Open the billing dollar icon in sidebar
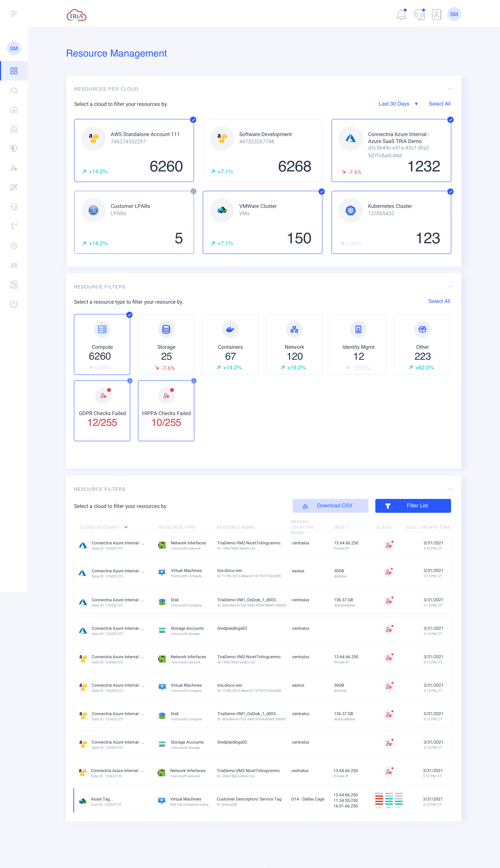Viewport: 500px width, 868px height. 14,129
